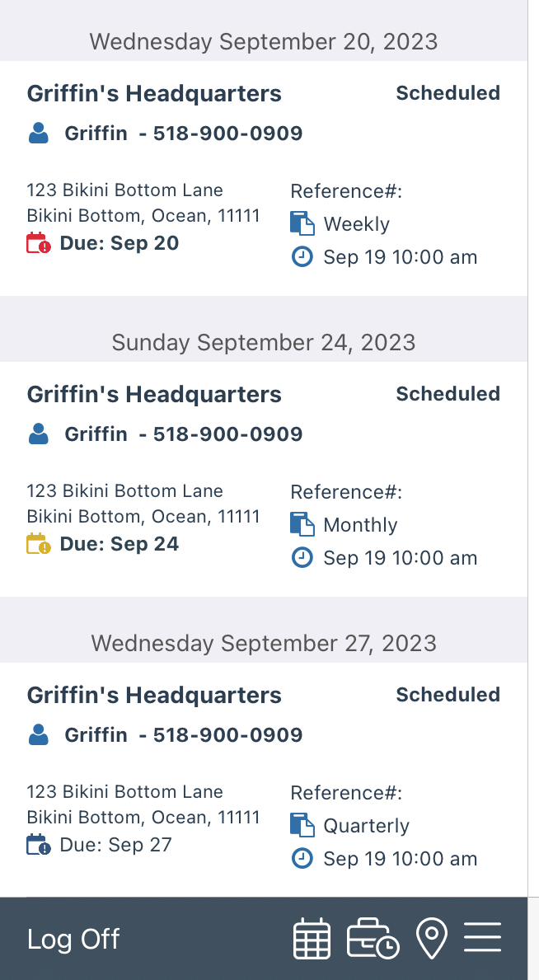Click the red overdue calendar icon
539x980 pixels.
pos(39,243)
